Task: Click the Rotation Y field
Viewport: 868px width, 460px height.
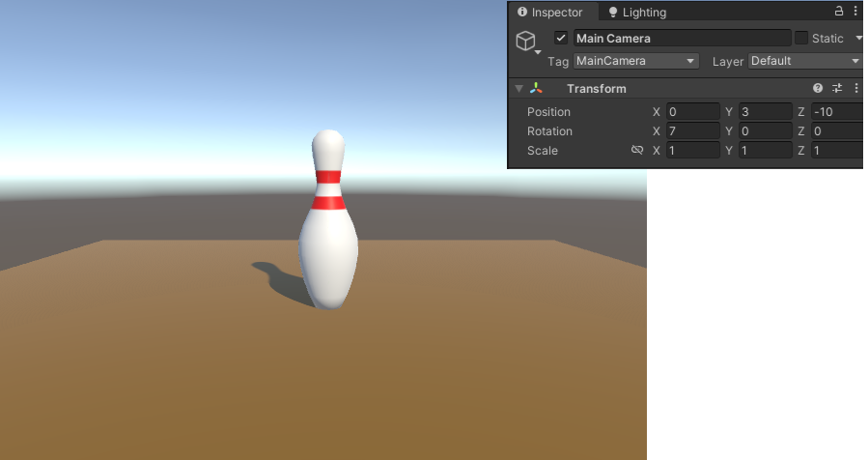Action: (x=765, y=130)
